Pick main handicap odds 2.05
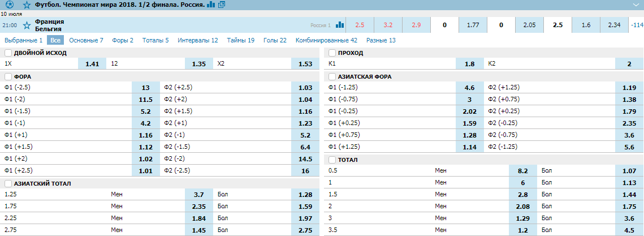This screenshot has height=236, width=644. pyautogui.click(x=529, y=25)
